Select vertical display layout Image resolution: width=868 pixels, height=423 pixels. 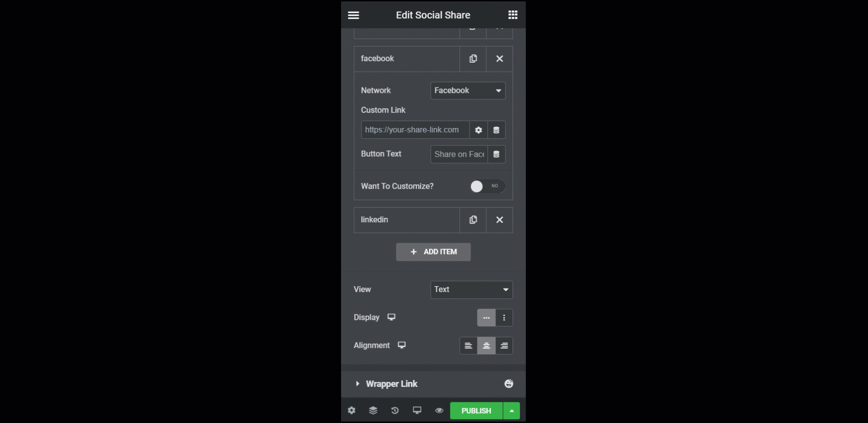click(504, 318)
